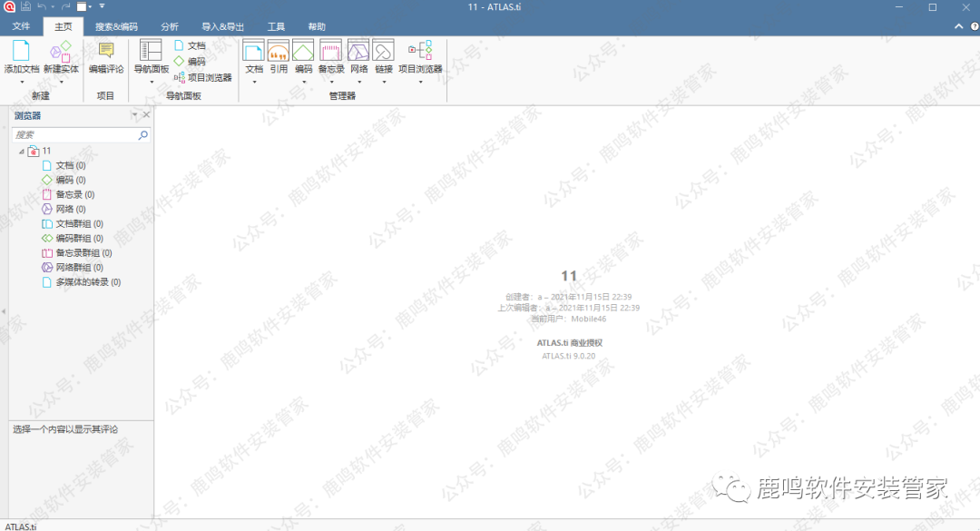
Task: Select 文档群组 (0) in the tree
Action: click(x=79, y=223)
